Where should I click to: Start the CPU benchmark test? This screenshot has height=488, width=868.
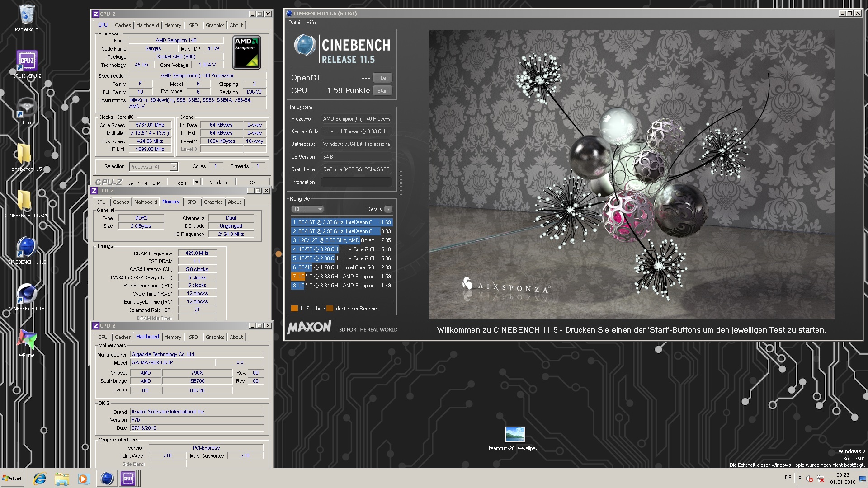[x=382, y=90]
